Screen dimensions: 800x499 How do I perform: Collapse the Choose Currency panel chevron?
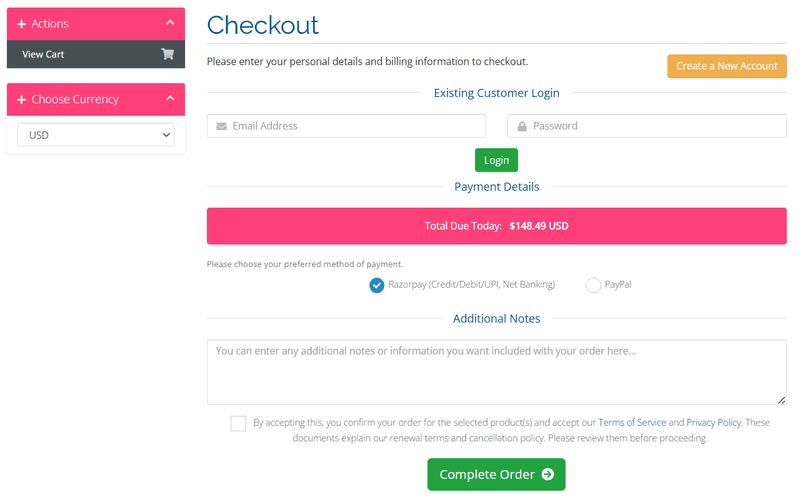(170, 98)
